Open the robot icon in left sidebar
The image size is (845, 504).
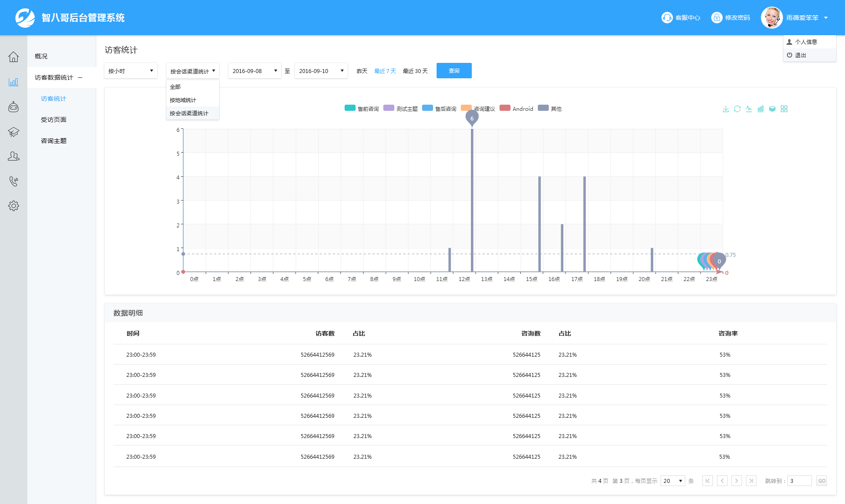(14, 107)
